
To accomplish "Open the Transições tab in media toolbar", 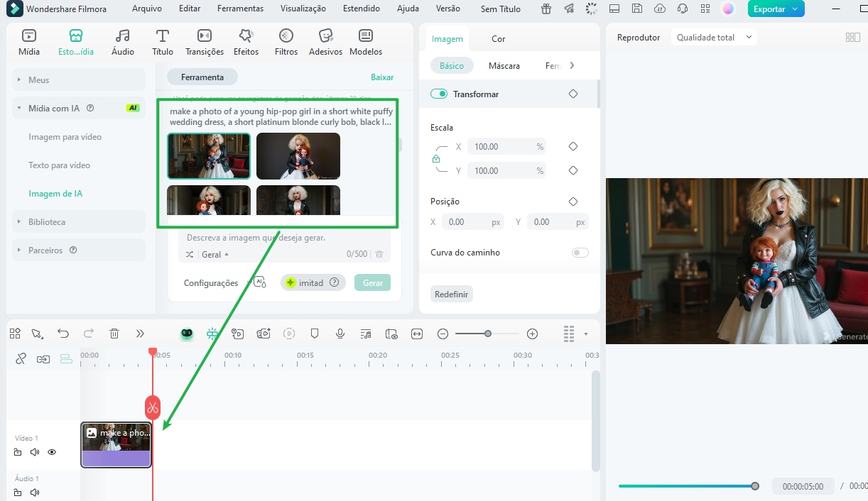I will pyautogui.click(x=205, y=43).
